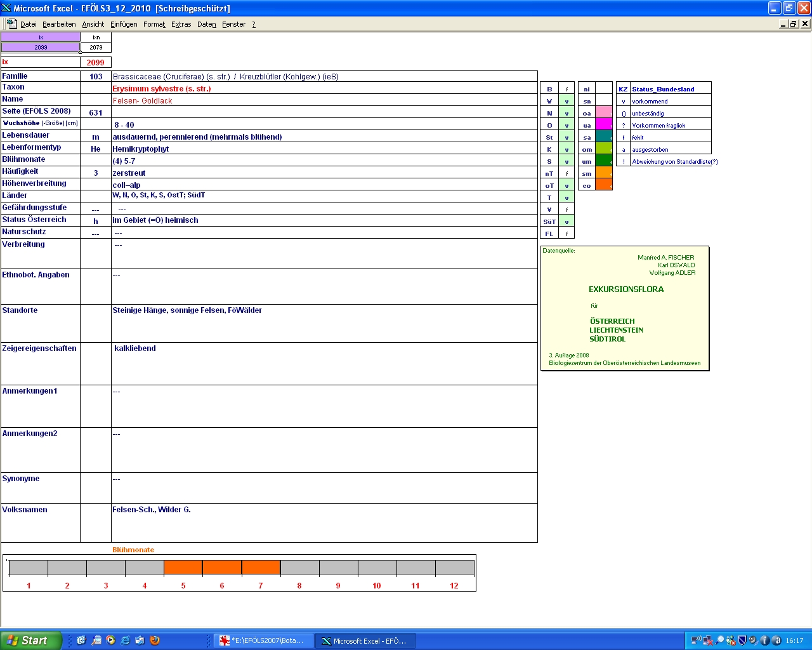The width and height of the screenshot is (812, 650).
Task: Open the Format menu
Action: click(154, 24)
